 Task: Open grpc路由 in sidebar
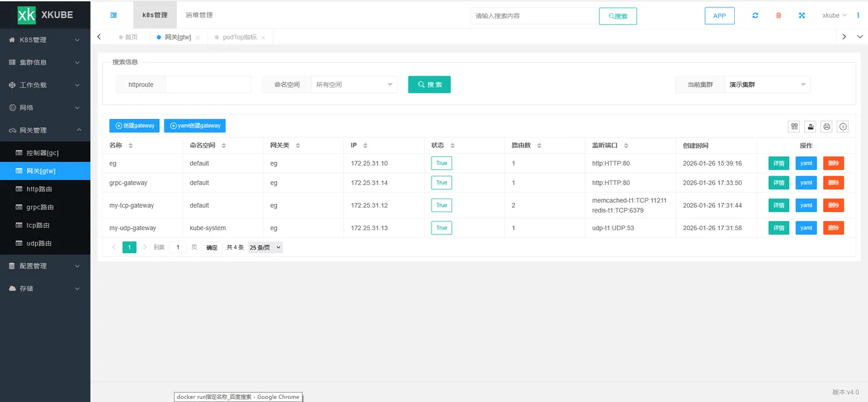(x=45, y=207)
